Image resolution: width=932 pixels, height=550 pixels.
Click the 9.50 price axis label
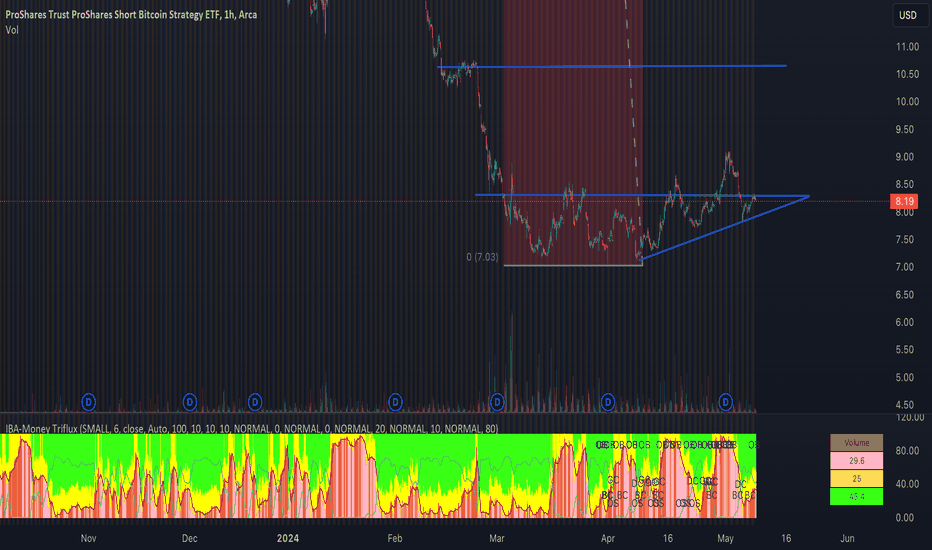[905, 130]
